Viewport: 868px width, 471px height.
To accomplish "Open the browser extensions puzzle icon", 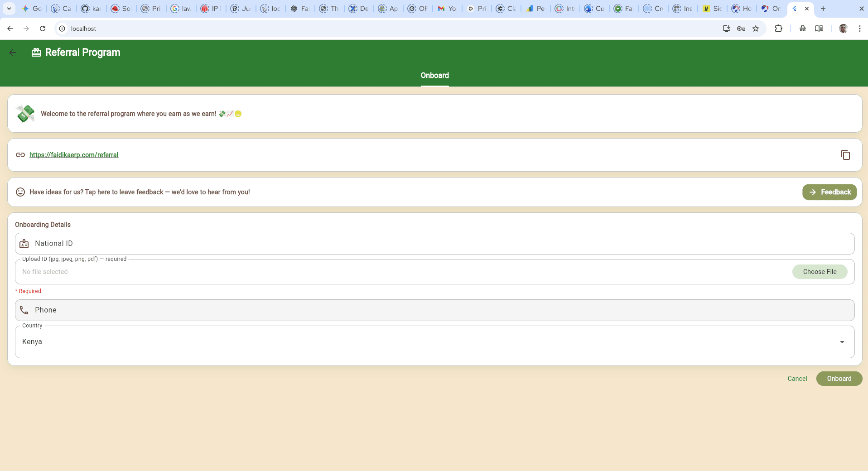I will pyautogui.click(x=778, y=29).
